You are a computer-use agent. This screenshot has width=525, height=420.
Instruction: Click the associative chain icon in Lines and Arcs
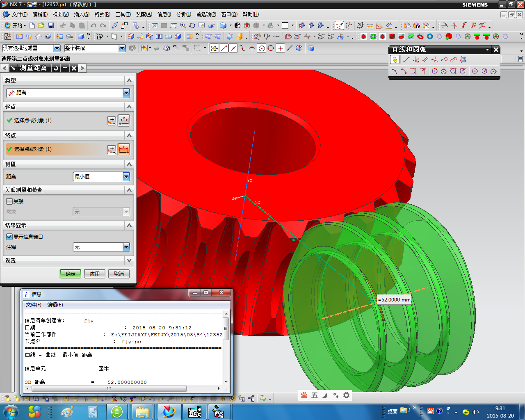point(395,60)
